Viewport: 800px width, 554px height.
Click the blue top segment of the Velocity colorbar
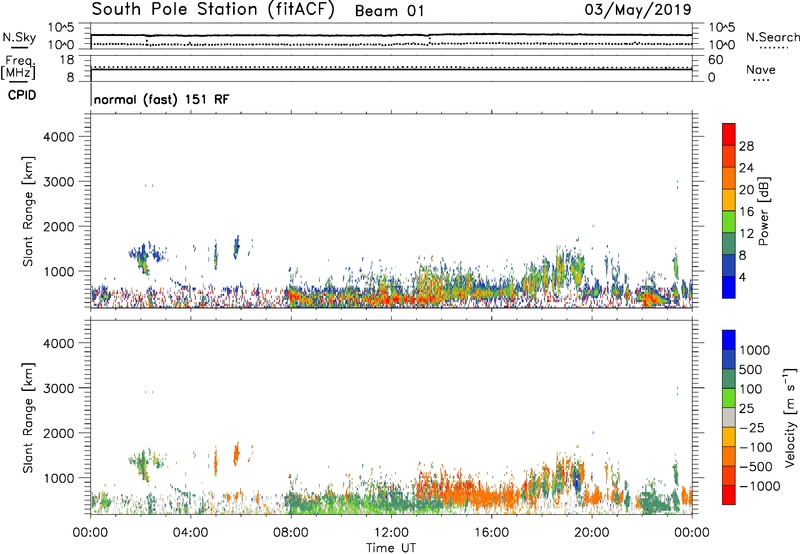pyautogui.click(x=729, y=340)
